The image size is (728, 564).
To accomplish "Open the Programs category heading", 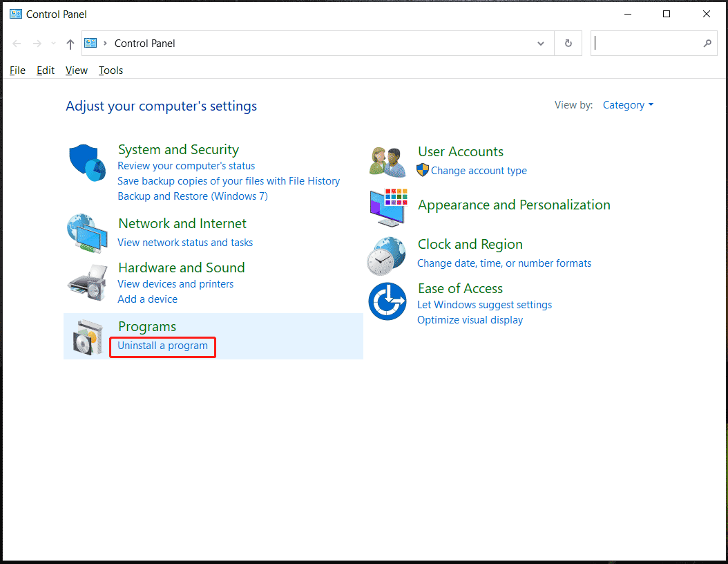I will [147, 327].
